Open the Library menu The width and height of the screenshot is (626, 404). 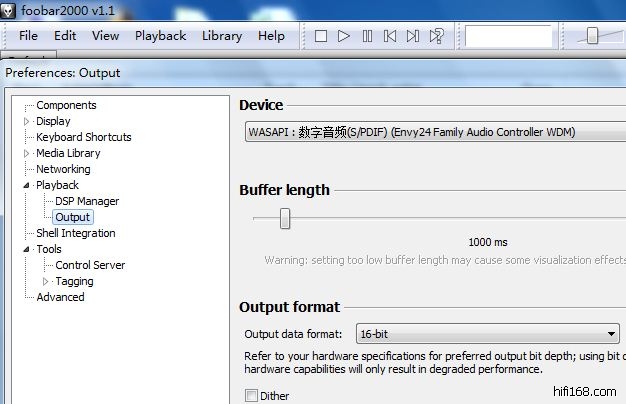point(221,35)
